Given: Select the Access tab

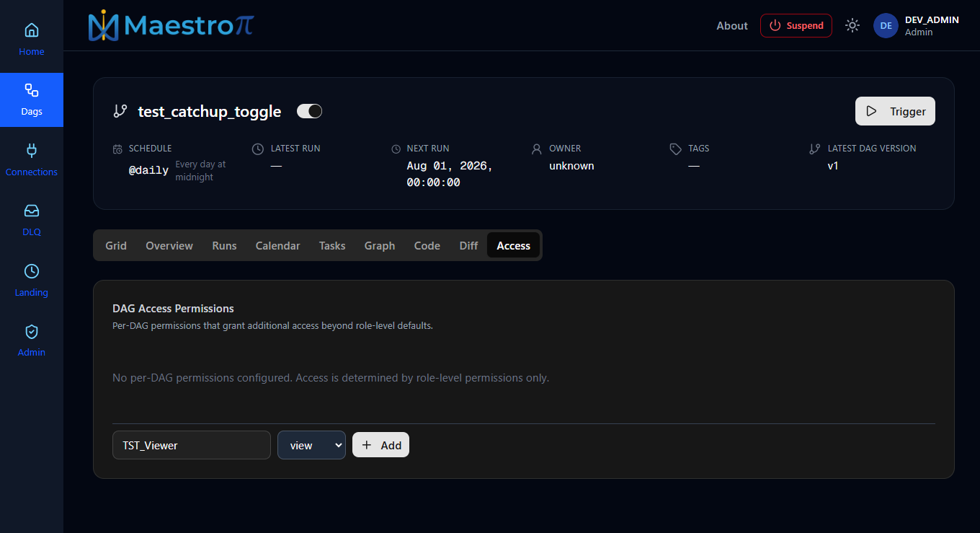Looking at the screenshot, I should 514,246.
